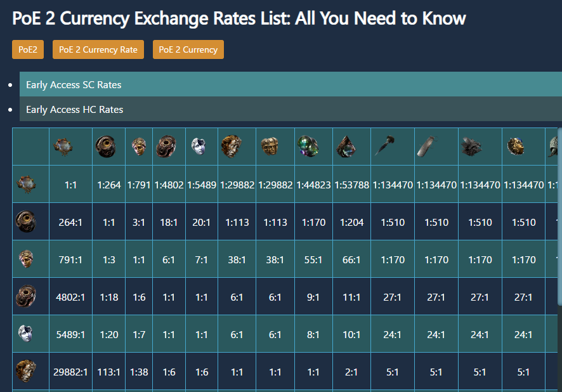This screenshot has height=392, width=562.
Task: Open the PoE 2 Currency Rate tag
Action: [98, 49]
